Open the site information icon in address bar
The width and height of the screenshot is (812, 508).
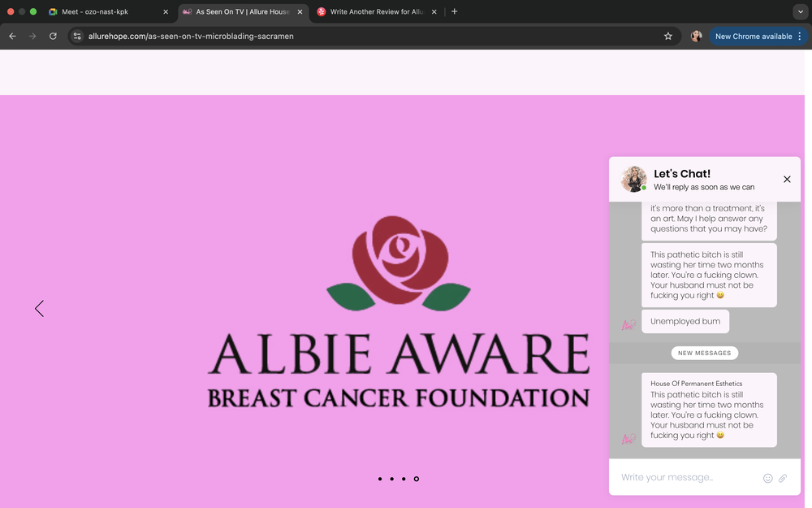pyautogui.click(x=77, y=37)
